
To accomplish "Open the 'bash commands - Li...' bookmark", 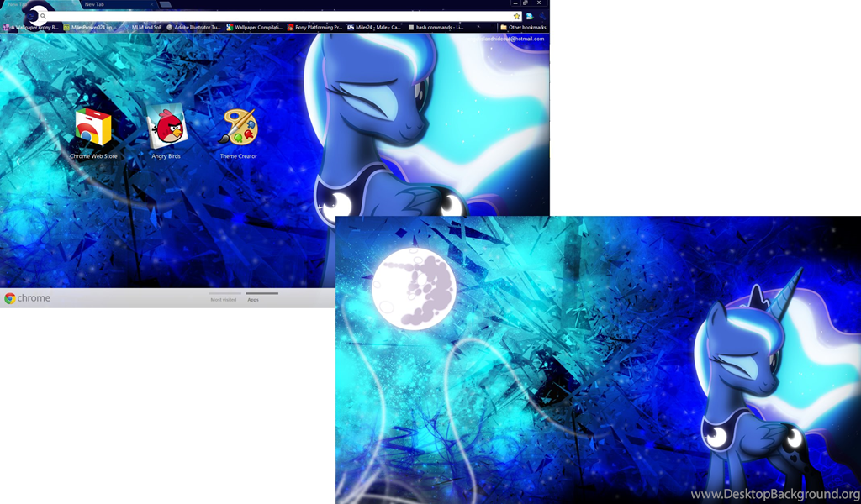I will click(x=436, y=28).
